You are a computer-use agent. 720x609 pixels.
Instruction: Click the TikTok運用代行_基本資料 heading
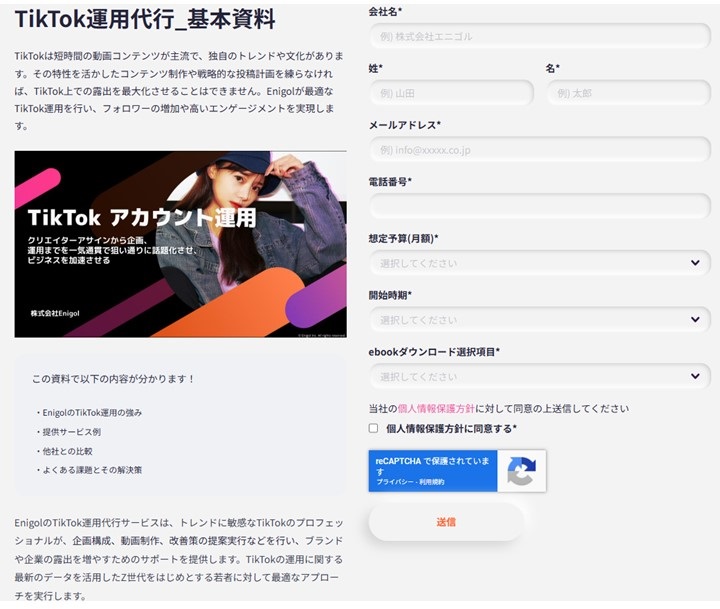pyautogui.click(x=145, y=19)
